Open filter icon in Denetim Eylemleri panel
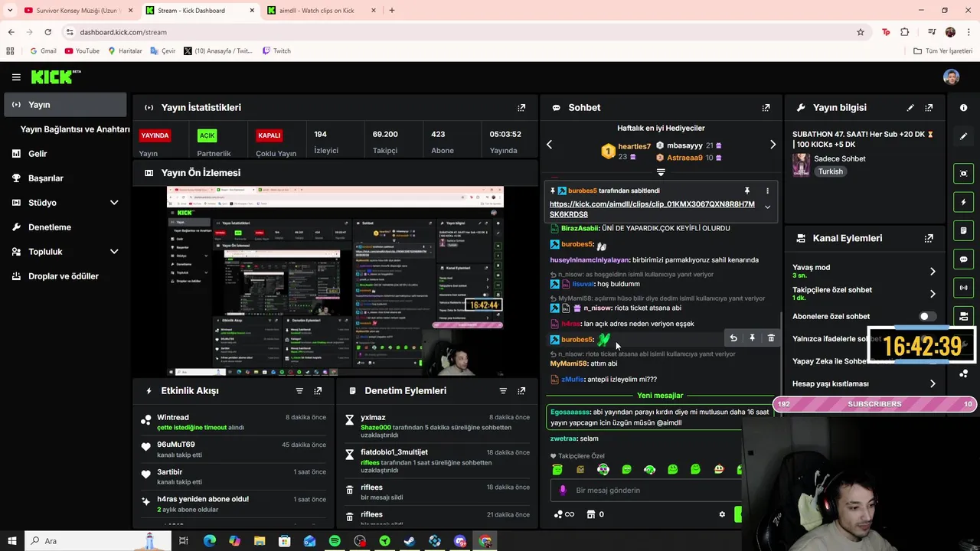Screen dimensions: 980x551 point(503,391)
